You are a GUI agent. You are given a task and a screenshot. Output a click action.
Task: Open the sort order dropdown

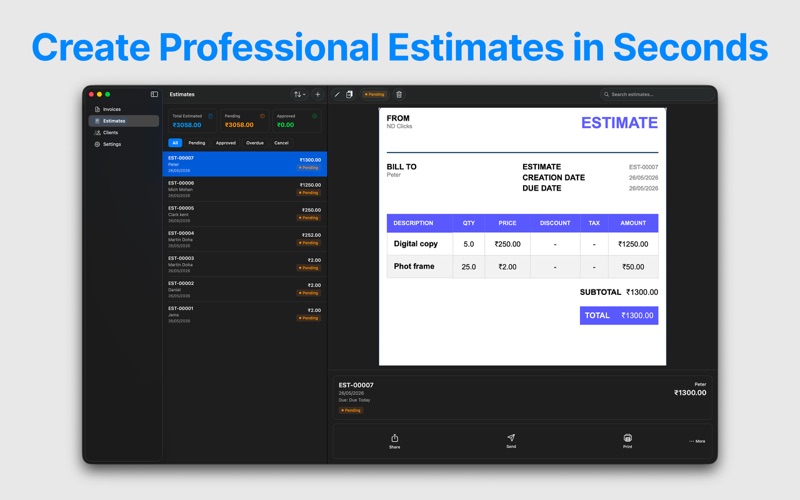click(x=299, y=94)
